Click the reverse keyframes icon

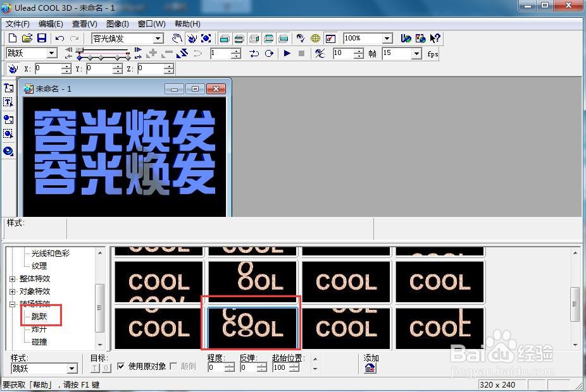pos(182,53)
